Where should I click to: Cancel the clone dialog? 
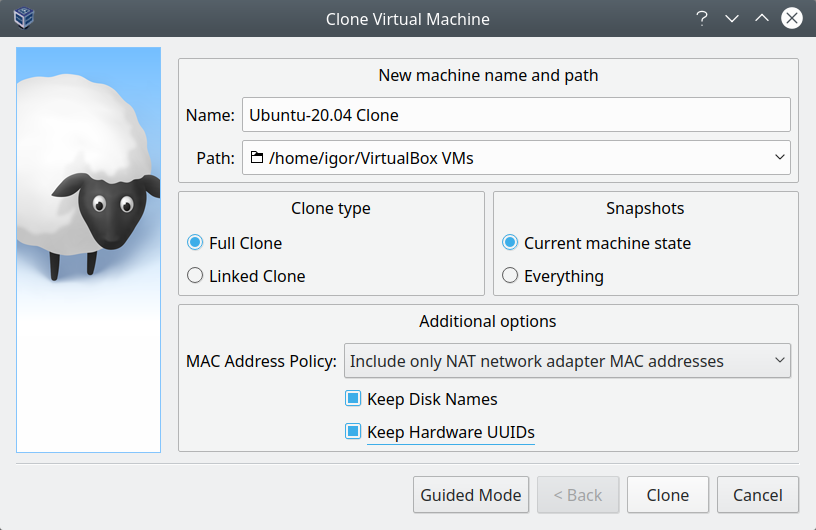click(x=757, y=495)
